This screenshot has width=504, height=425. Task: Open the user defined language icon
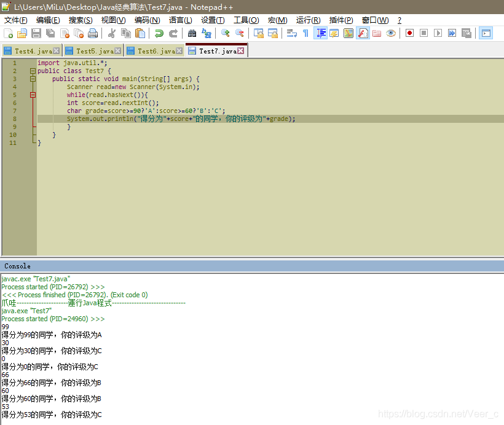click(334, 33)
